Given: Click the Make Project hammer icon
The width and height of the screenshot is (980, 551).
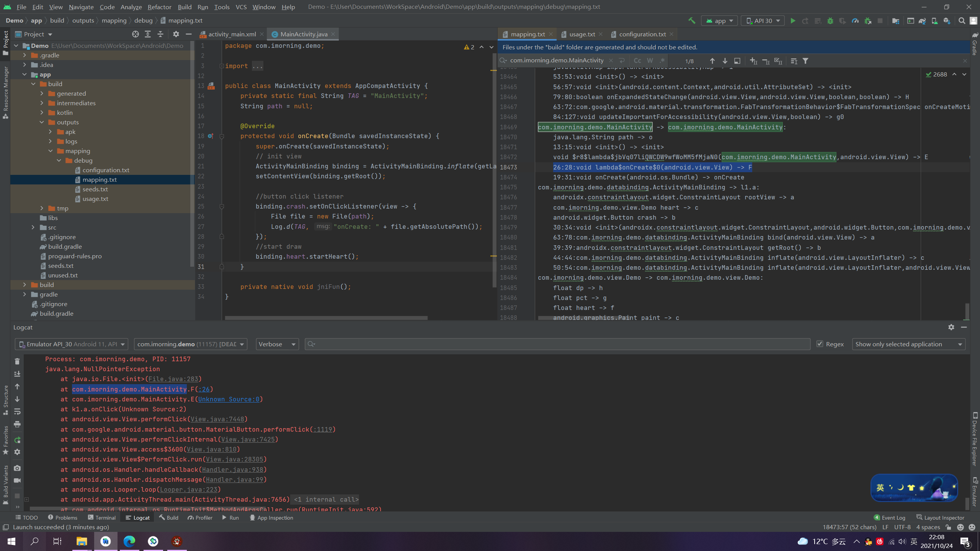Looking at the screenshot, I should click(x=692, y=21).
